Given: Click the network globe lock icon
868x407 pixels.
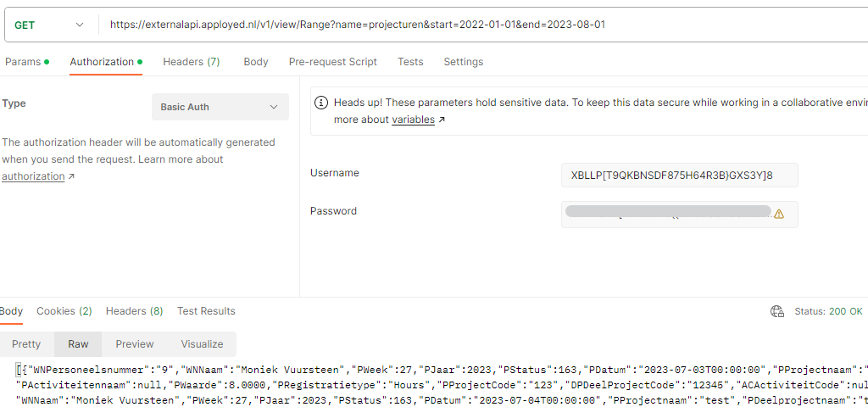Looking at the screenshot, I should (x=777, y=311).
